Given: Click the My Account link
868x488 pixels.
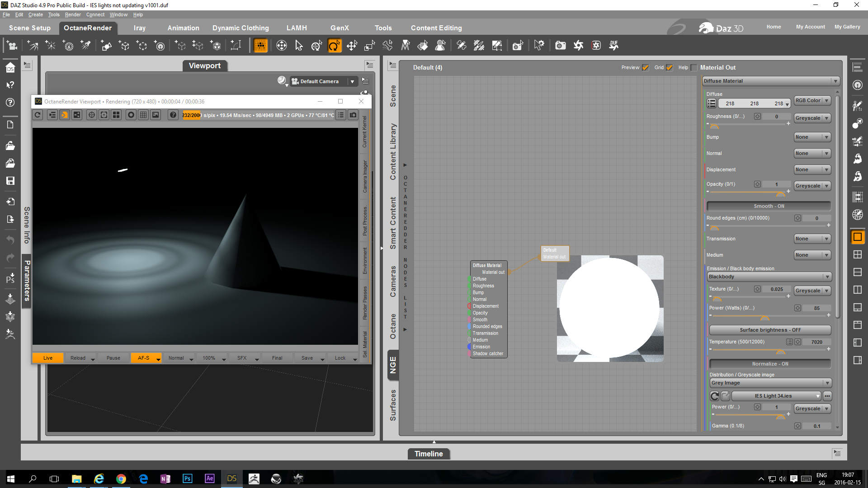Looking at the screenshot, I should 811,27.
